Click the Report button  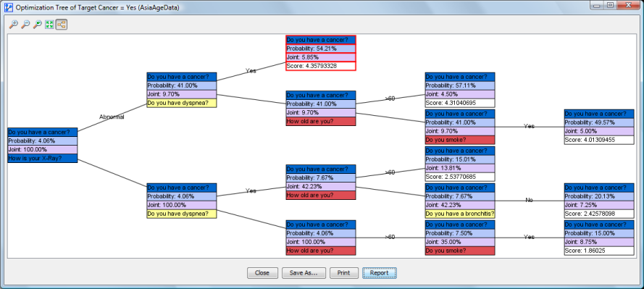click(x=379, y=273)
